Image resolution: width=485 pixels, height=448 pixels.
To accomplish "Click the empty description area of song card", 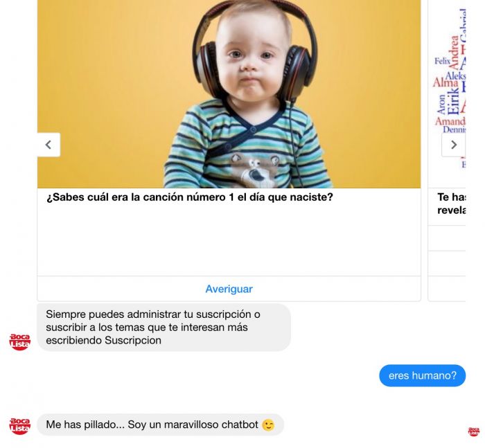I will pyautogui.click(x=229, y=240).
